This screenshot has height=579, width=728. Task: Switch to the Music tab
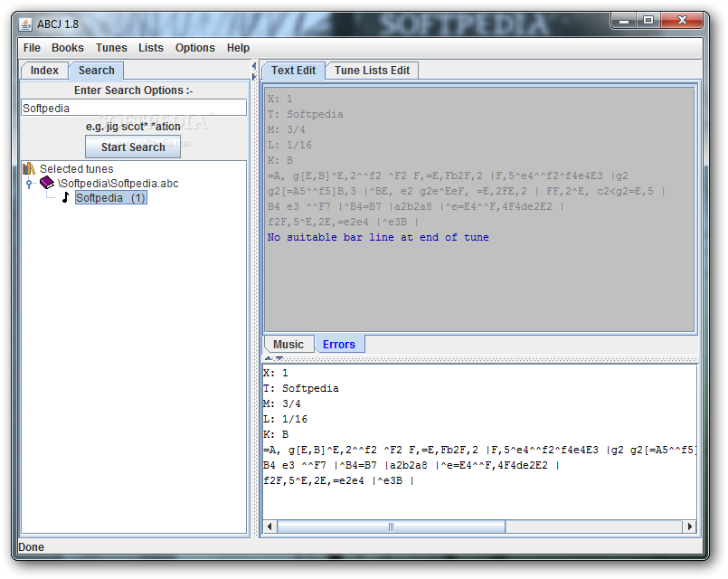pos(288,345)
